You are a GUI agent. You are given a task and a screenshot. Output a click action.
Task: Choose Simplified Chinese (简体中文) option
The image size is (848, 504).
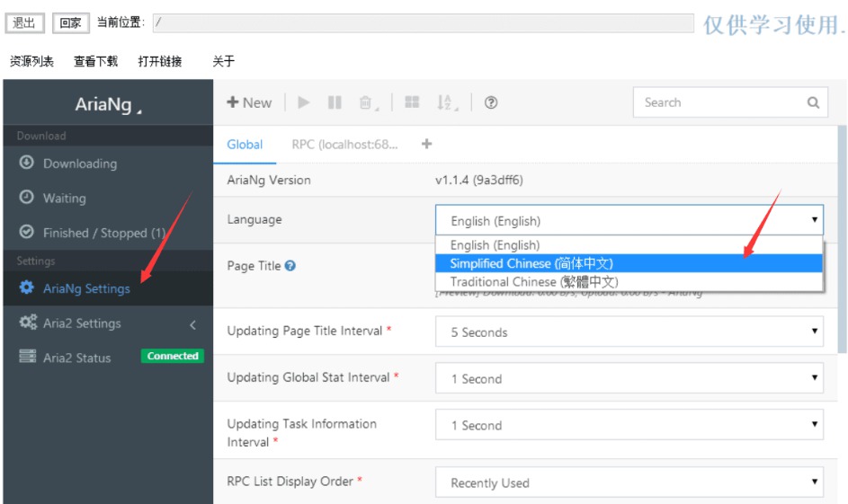629,263
